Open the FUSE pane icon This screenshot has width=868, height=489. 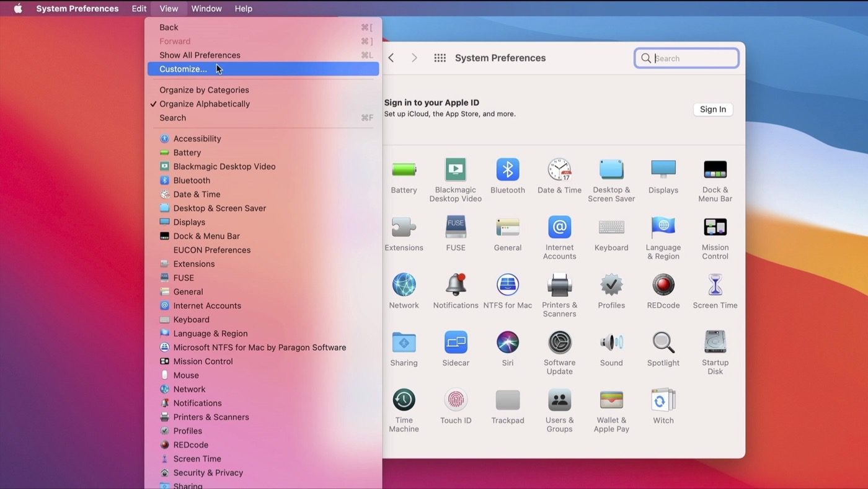(456, 227)
